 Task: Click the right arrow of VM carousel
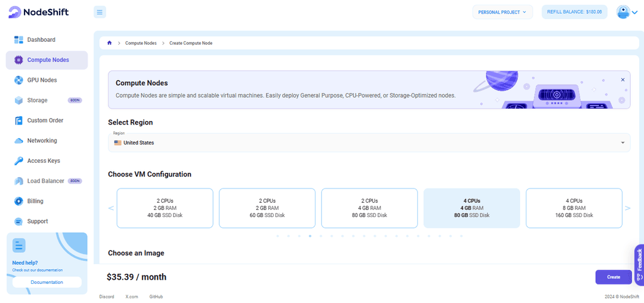(x=627, y=208)
